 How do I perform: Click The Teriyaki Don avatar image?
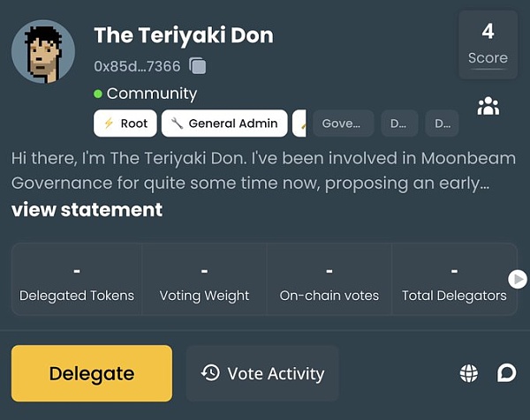[x=42, y=52]
